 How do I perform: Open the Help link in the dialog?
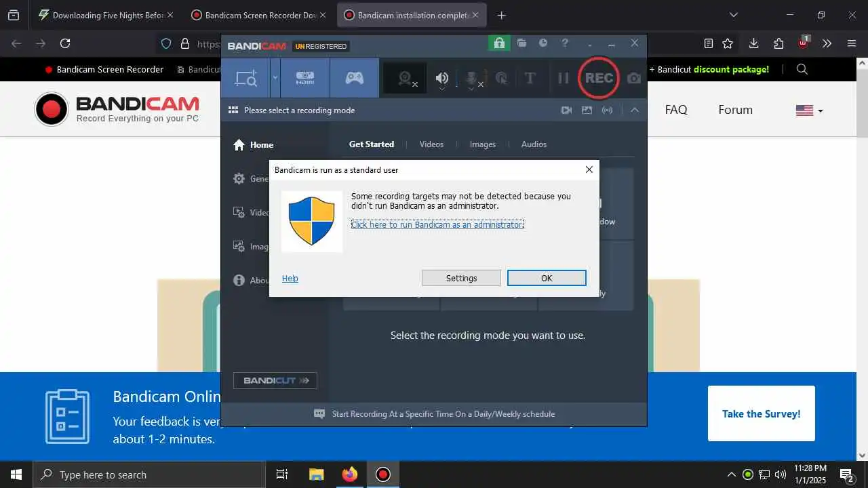290,279
